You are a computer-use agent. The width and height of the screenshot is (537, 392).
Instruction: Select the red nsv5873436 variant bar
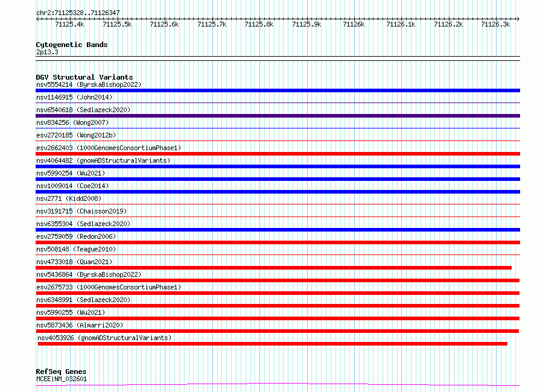[277, 331]
